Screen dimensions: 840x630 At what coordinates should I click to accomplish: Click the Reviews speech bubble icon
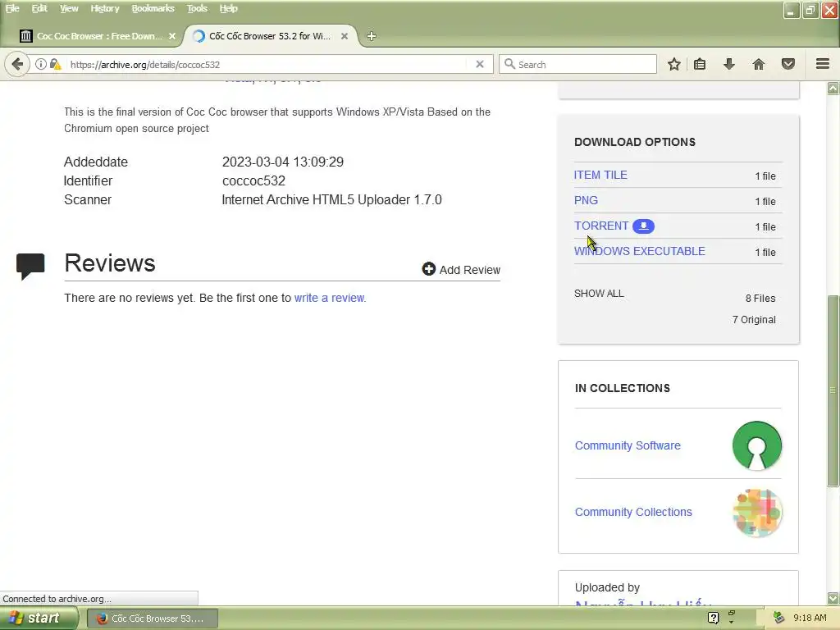(30, 266)
